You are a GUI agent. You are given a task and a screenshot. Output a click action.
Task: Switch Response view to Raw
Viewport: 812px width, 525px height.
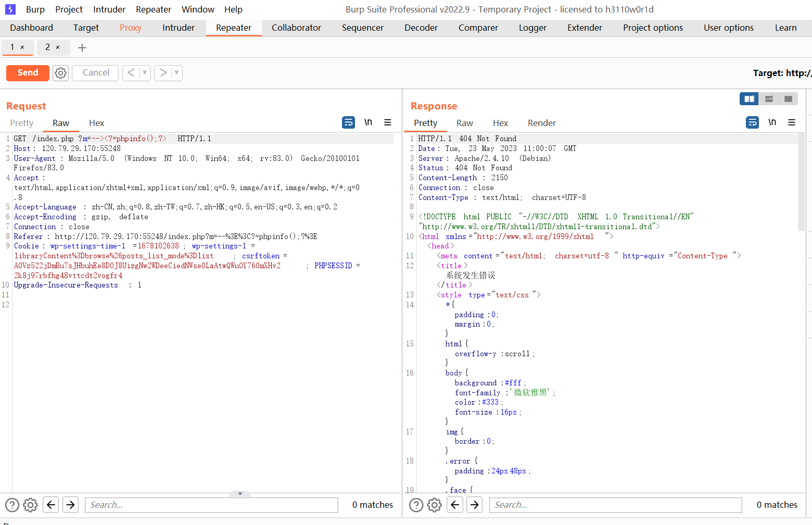click(x=464, y=123)
